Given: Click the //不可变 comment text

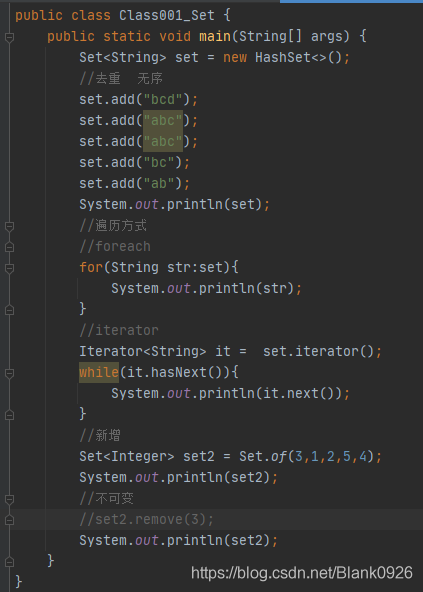Looking at the screenshot, I should 106,499.
